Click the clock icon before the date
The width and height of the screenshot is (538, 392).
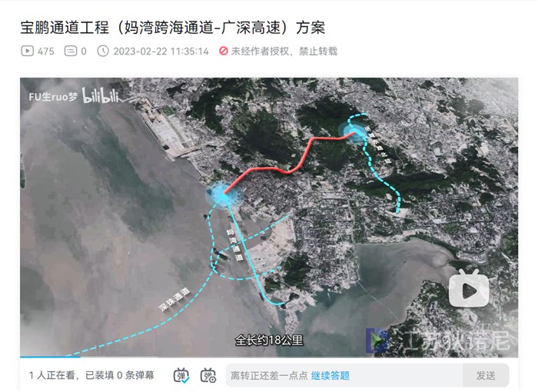(103, 51)
